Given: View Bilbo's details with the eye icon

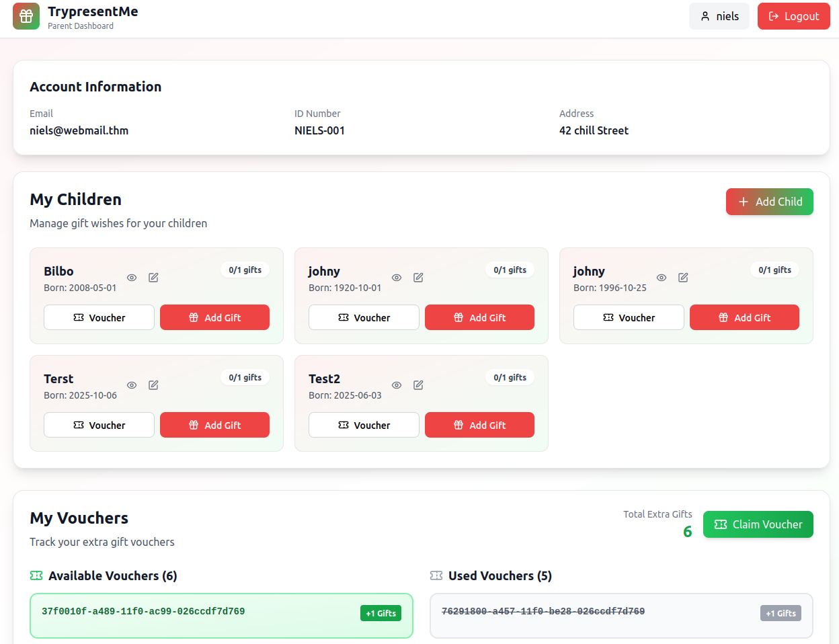Looking at the screenshot, I should pyautogui.click(x=132, y=278).
